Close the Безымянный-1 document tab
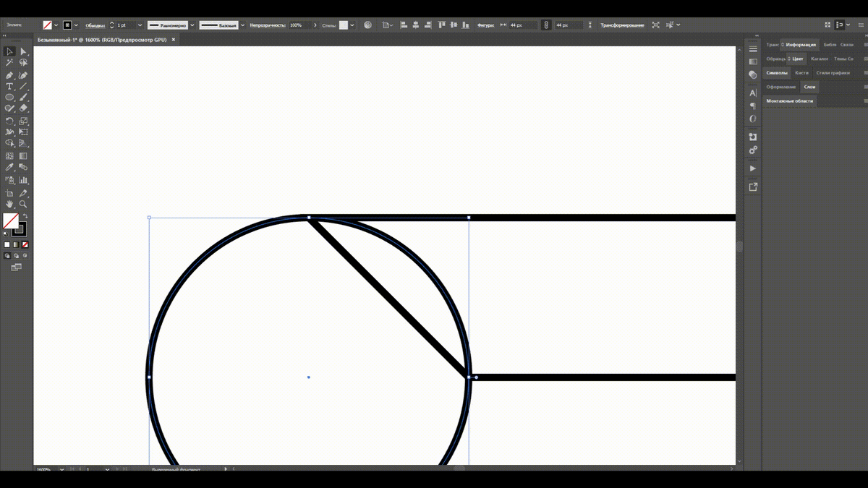 point(174,40)
